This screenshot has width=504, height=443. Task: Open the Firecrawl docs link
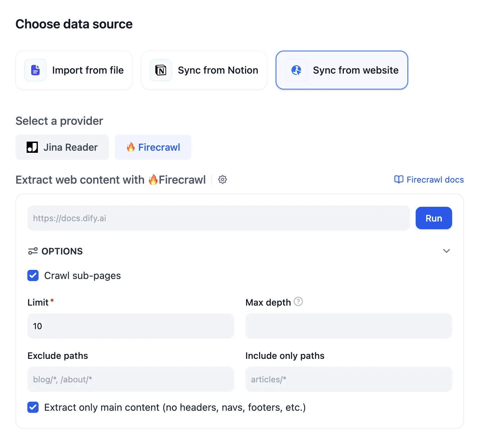click(x=435, y=180)
